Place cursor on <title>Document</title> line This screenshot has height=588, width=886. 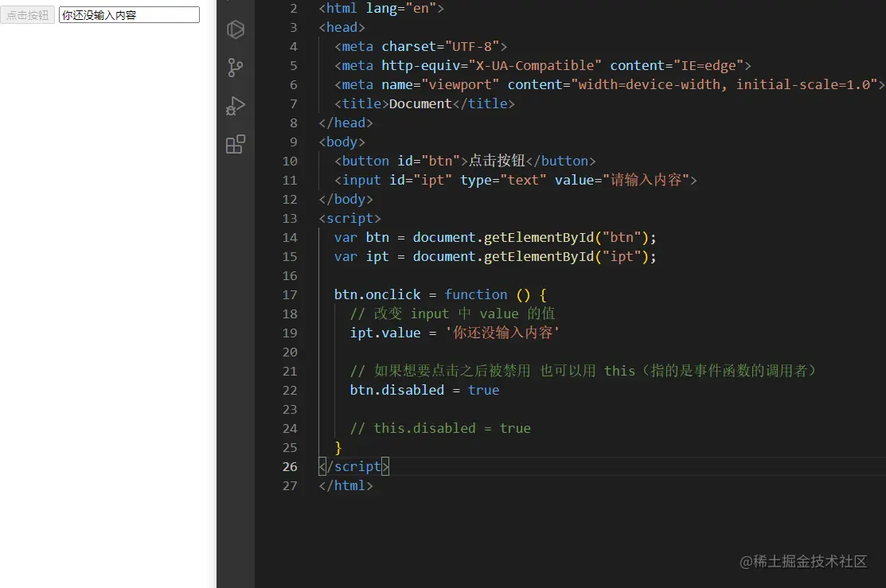click(x=424, y=104)
